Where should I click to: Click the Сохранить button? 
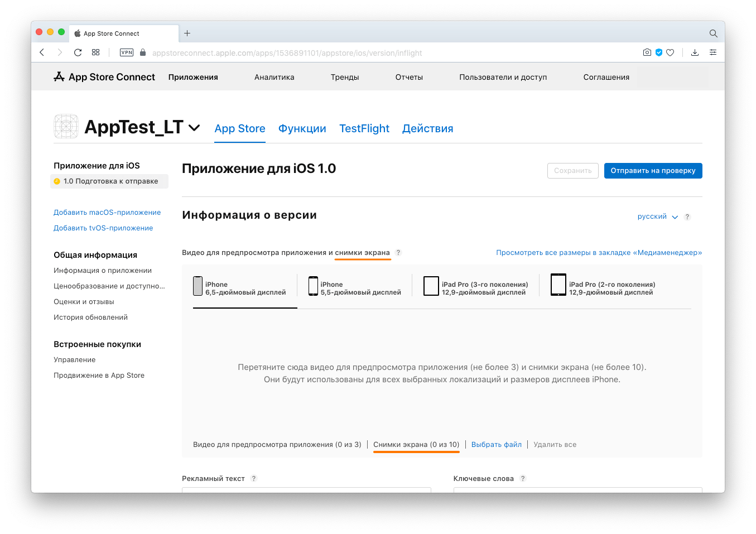coord(573,171)
